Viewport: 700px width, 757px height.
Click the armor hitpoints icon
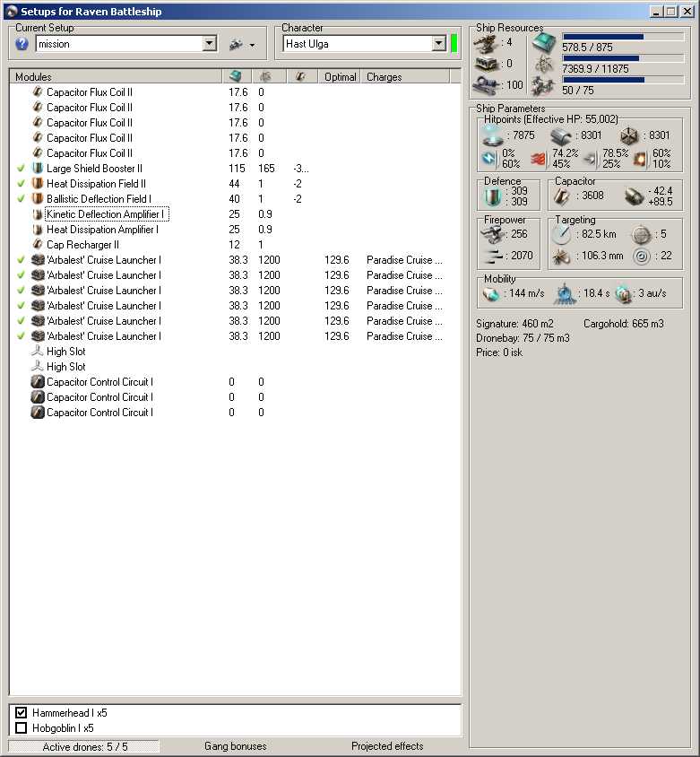coord(561,136)
